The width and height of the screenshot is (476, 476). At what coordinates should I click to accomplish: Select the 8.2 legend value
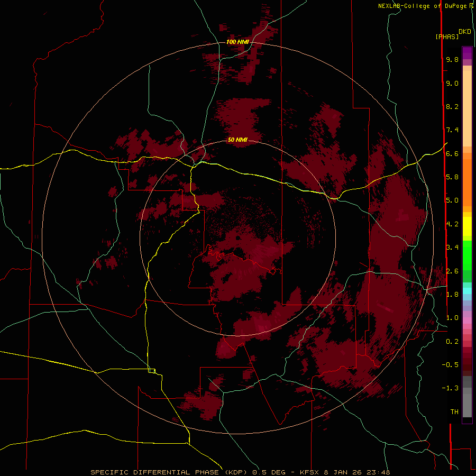coord(452,107)
